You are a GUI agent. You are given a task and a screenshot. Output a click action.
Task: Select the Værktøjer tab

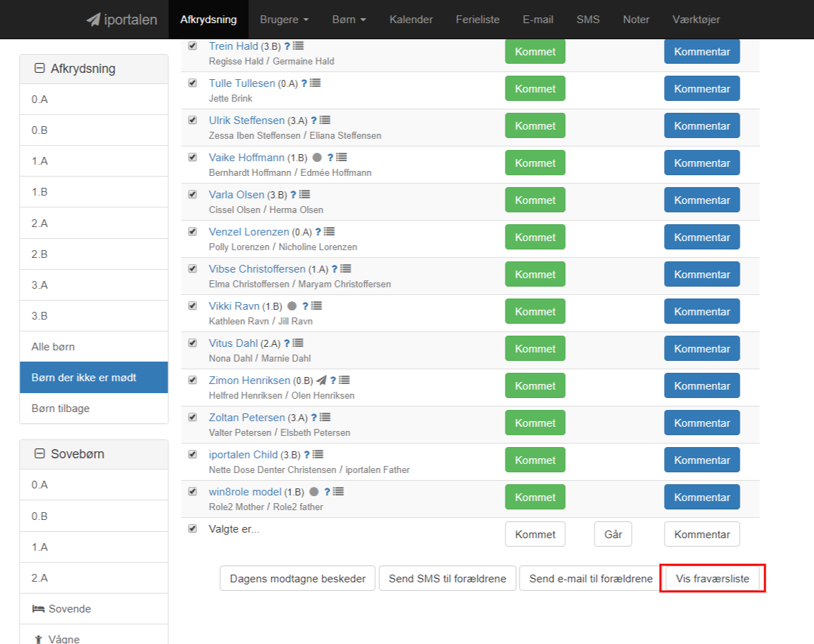(x=696, y=20)
